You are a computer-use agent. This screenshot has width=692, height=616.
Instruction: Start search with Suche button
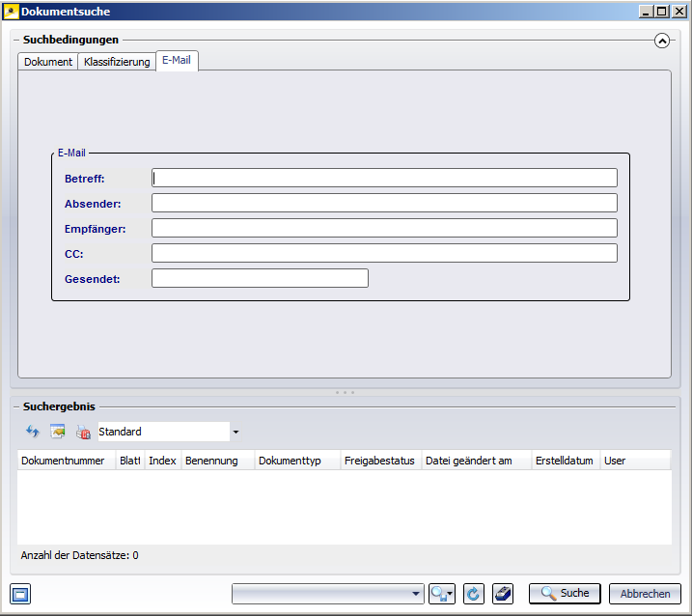coord(565,594)
